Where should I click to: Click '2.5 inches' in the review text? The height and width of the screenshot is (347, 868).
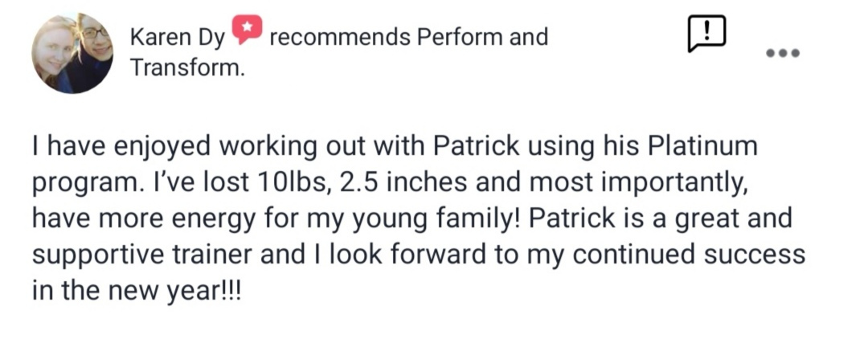(404, 182)
